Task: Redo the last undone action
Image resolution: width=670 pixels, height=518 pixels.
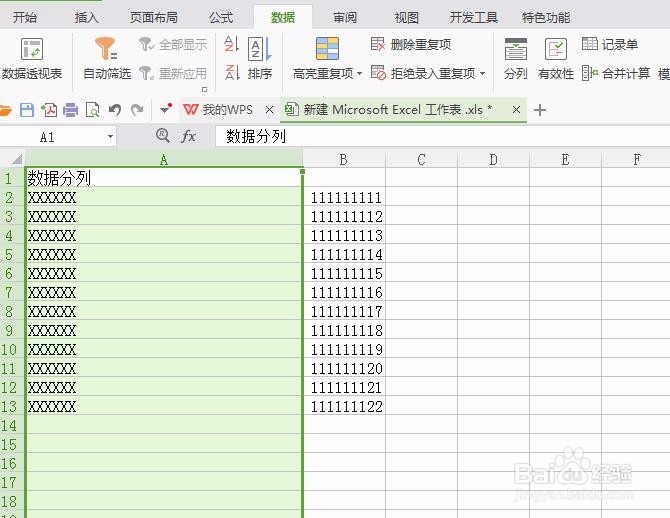Action: coord(137,110)
